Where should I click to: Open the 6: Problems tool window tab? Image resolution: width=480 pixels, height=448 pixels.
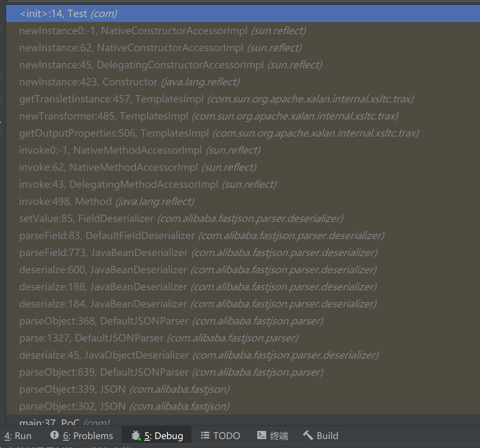coord(82,435)
